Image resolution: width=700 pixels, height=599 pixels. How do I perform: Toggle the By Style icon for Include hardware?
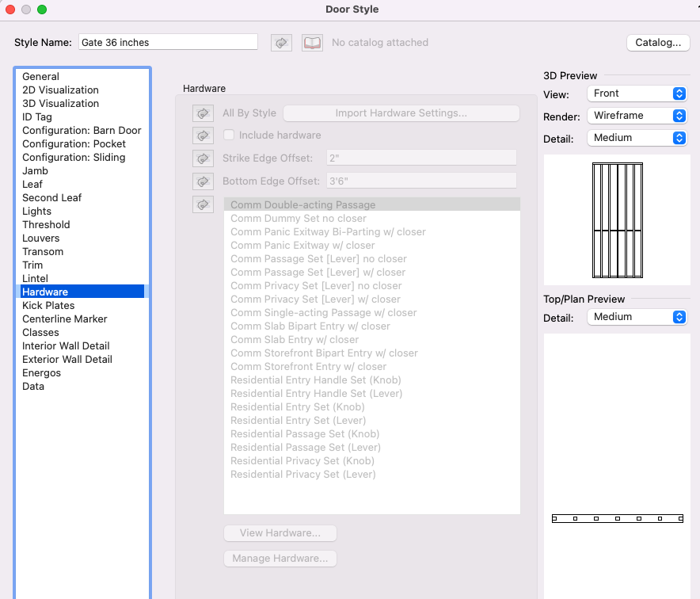[x=203, y=135]
